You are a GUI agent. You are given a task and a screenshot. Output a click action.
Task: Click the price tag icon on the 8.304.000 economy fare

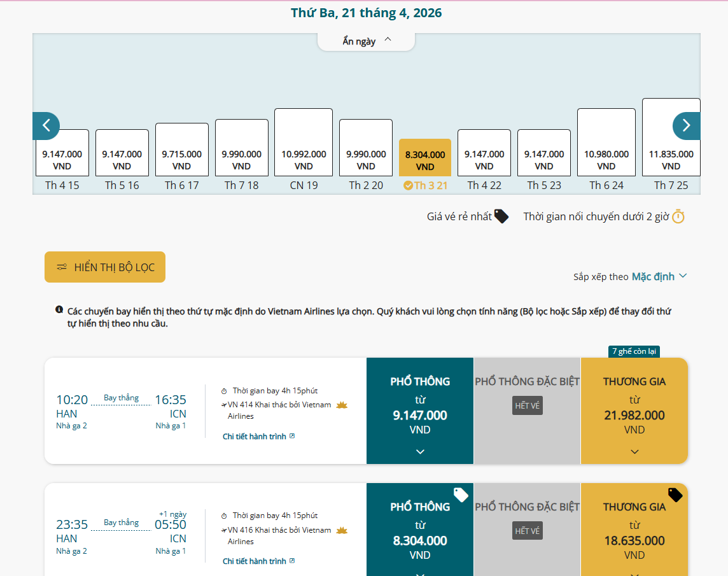461,495
